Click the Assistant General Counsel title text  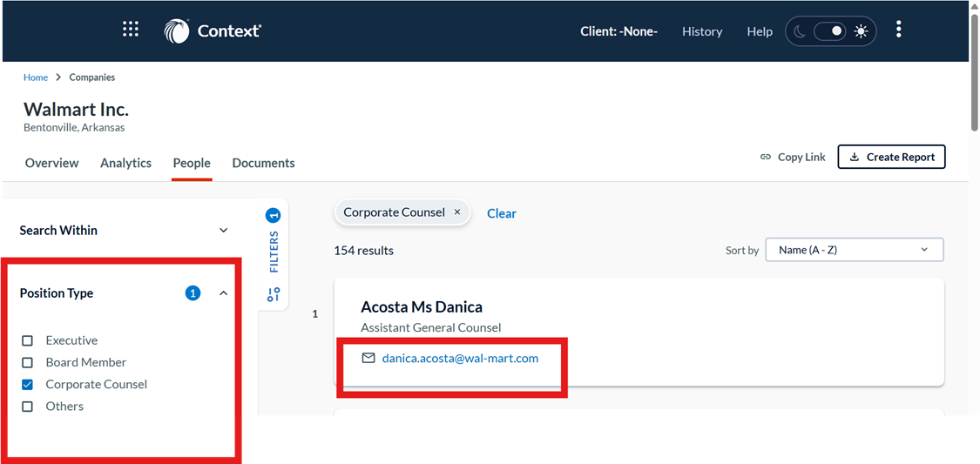pyautogui.click(x=430, y=328)
